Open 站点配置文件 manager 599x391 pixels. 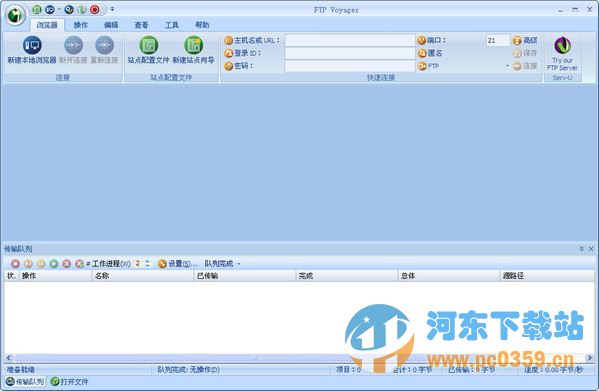[x=148, y=50]
